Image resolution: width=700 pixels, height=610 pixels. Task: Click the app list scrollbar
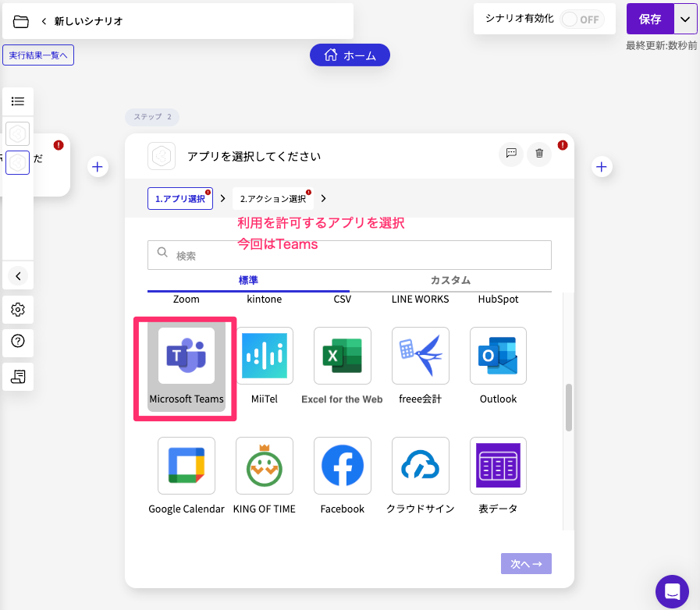[569, 407]
